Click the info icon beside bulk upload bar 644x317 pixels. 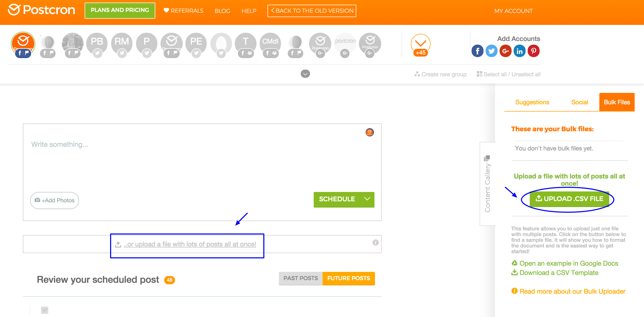point(375,243)
